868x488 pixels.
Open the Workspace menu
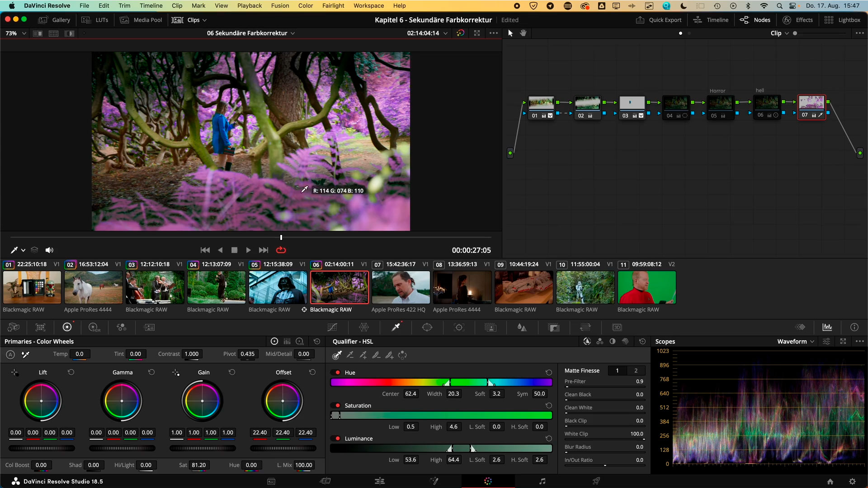(368, 6)
